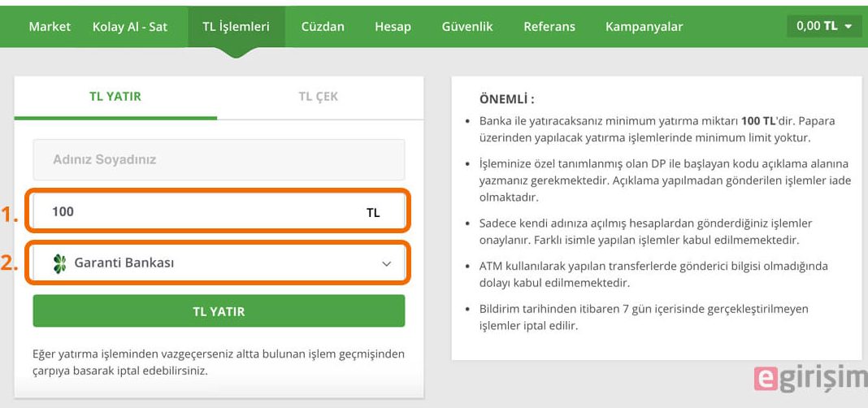Click the green TL YATIR button
Viewport: 868px width, 408px height.
219,311
